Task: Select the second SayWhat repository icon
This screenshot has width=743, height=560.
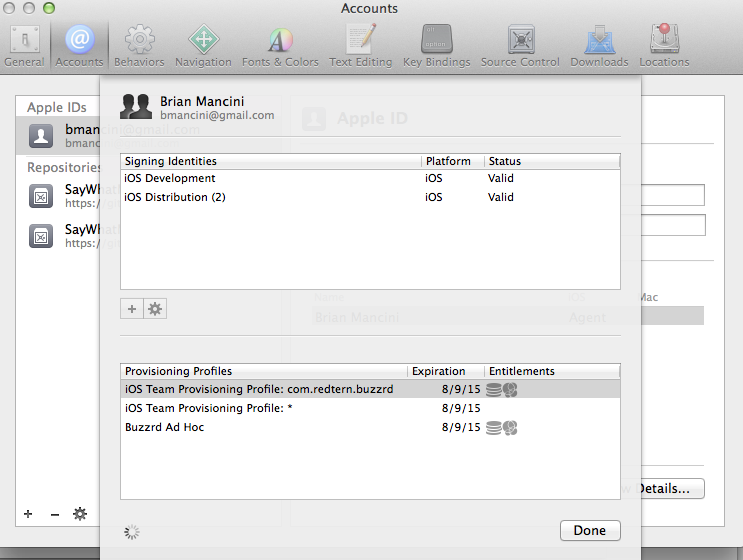Action: click(41, 236)
